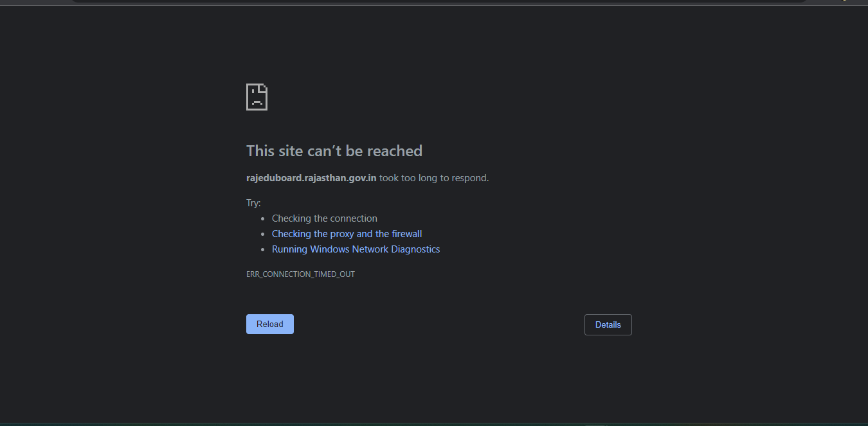
Task: Click the 'This site can't be reached' heading
Action: point(334,151)
